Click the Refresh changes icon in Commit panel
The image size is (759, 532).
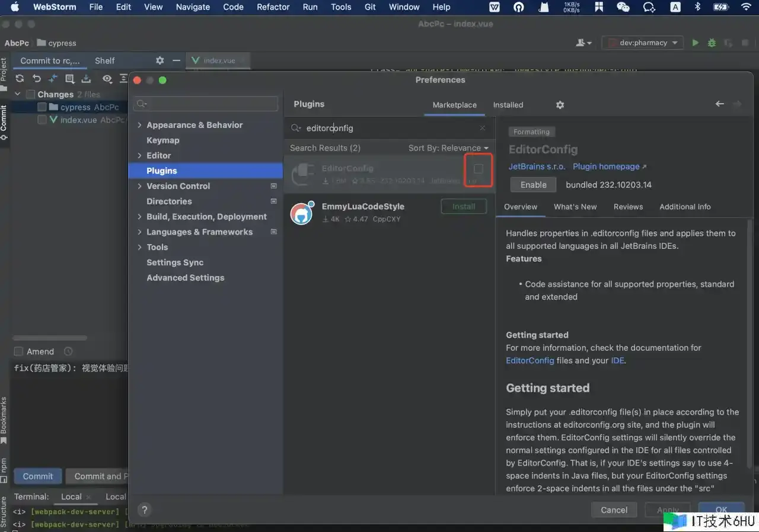click(20, 79)
